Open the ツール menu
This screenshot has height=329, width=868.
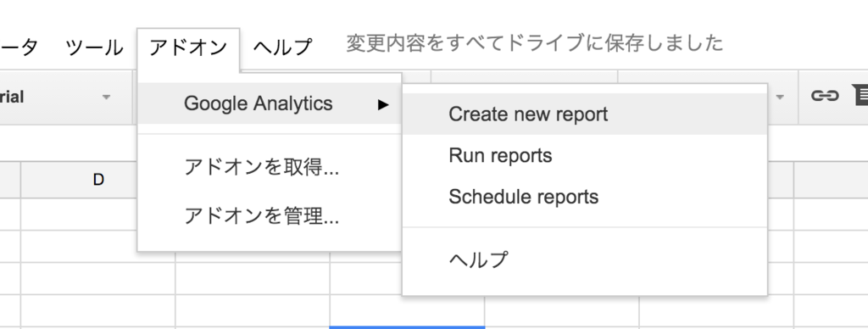pyautogui.click(x=94, y=47)
